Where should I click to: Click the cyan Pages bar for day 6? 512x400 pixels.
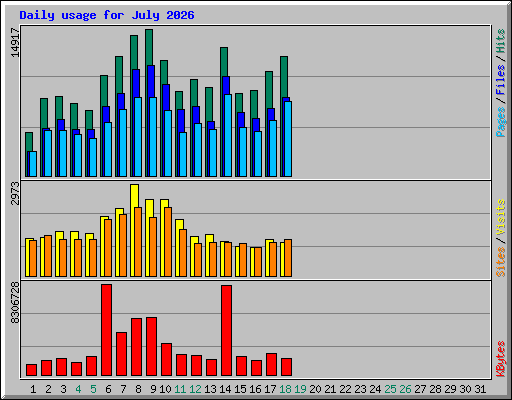108,150
